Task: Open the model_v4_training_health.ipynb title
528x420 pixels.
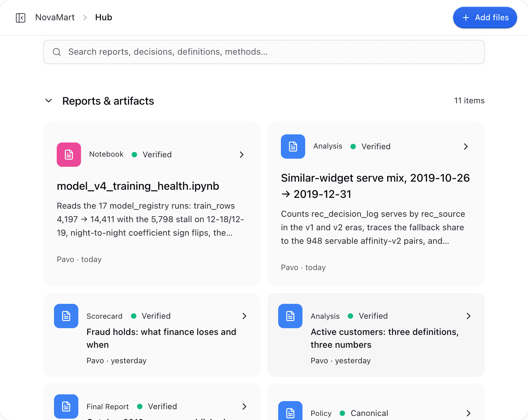Action: pos(138,186)
